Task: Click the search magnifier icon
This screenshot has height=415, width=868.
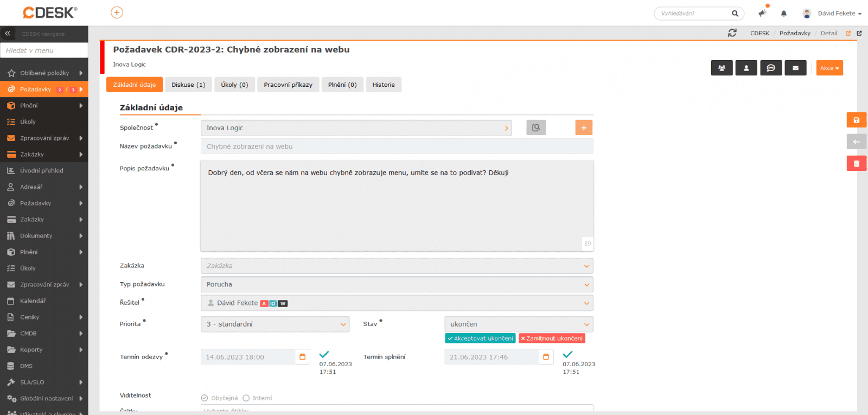Action: coord(735,14)
